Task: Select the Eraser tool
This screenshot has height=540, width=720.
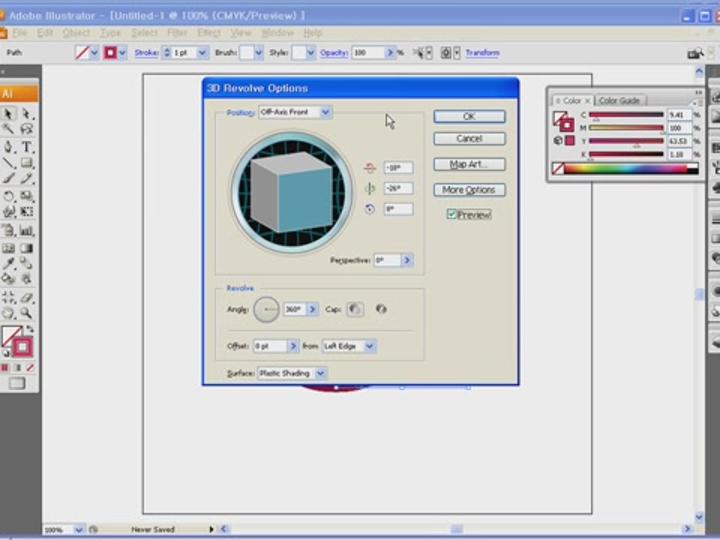Action: click(x=27, y=298)
